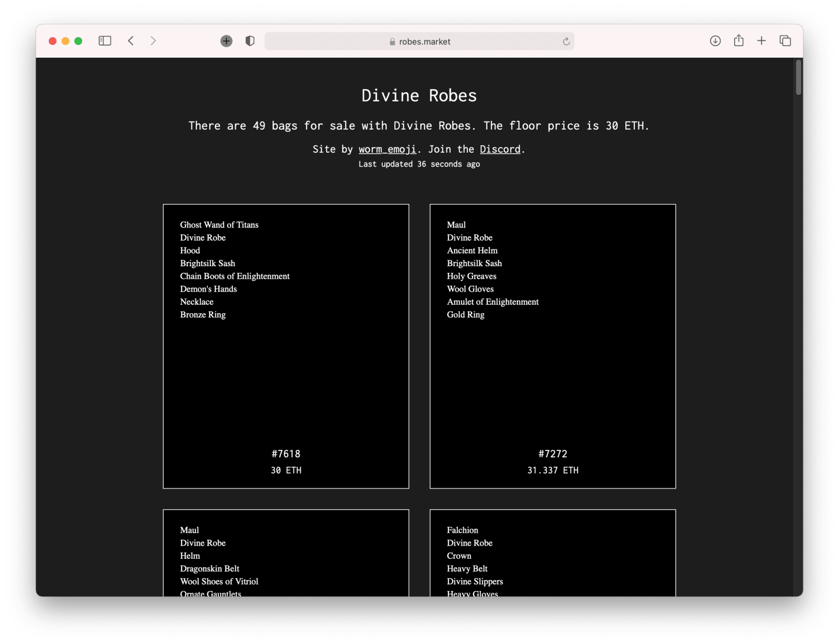The width and height of the screenshot is (839, 644).
Task: Click 'Bronze Ring' item text
Action: [x=203, y=315]
